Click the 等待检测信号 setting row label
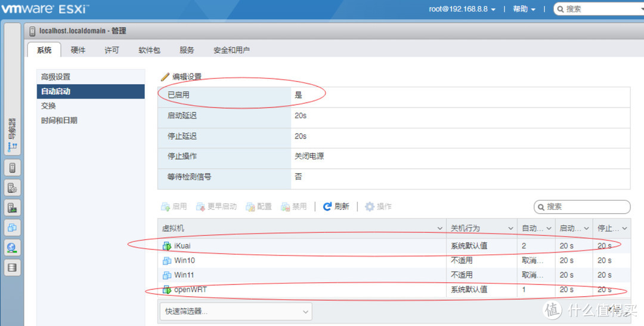Screen dimensions: 644x326 tap(190, 177)
